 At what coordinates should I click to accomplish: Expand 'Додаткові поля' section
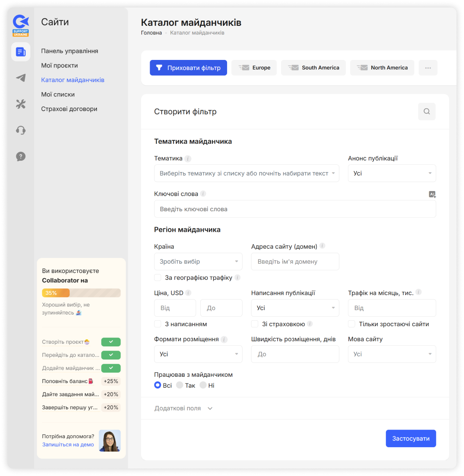[183, 408]
